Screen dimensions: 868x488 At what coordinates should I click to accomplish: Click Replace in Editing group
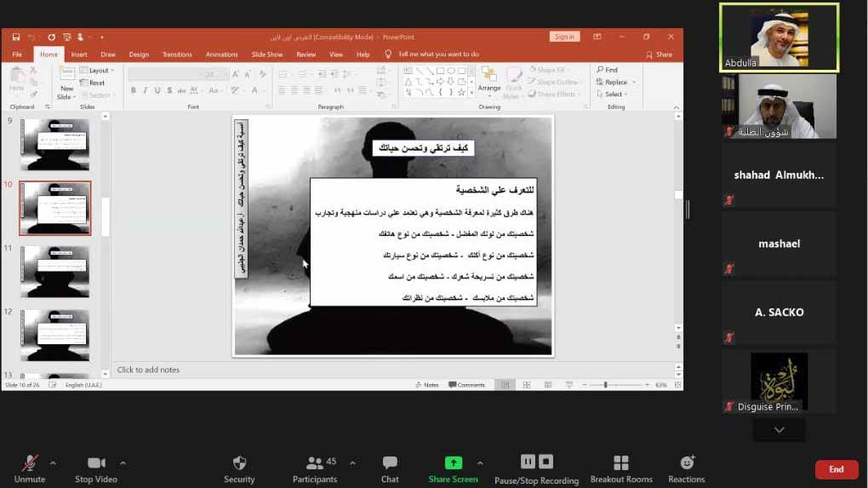coord(612,82)
